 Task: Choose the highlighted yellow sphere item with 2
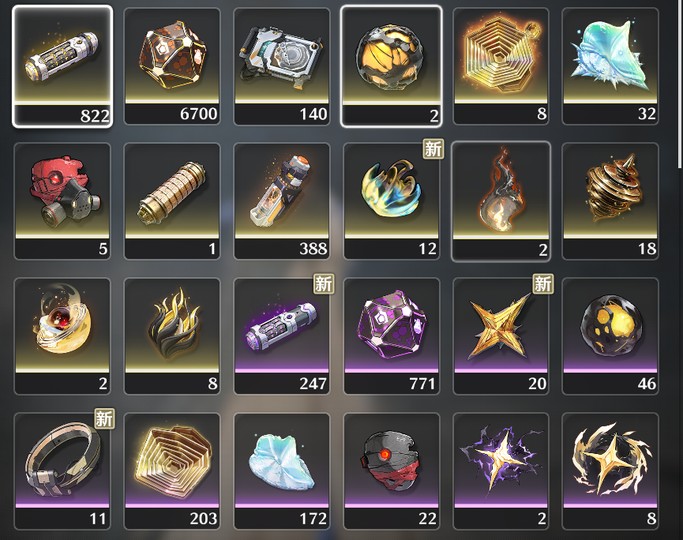391,66
